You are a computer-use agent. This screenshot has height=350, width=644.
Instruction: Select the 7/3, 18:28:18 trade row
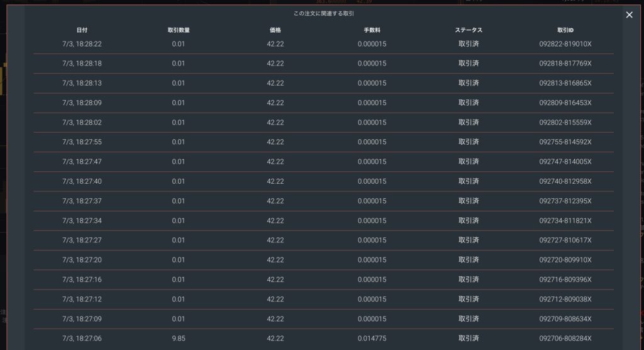click(x=324, y=64)
